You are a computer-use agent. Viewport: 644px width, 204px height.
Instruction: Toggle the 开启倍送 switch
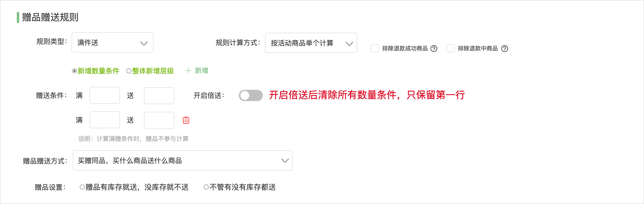pyautogui.click(x=250, y=95)
